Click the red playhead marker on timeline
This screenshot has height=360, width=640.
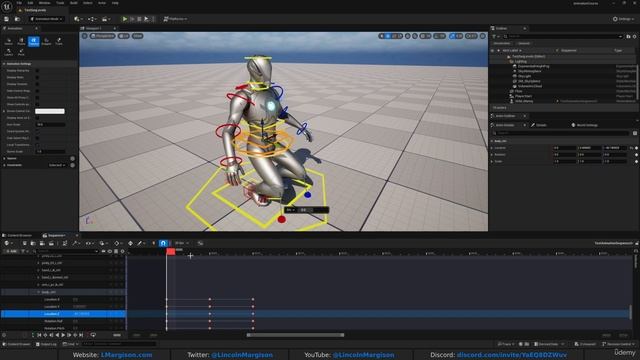pyautogui.click(x=171, y=251)
